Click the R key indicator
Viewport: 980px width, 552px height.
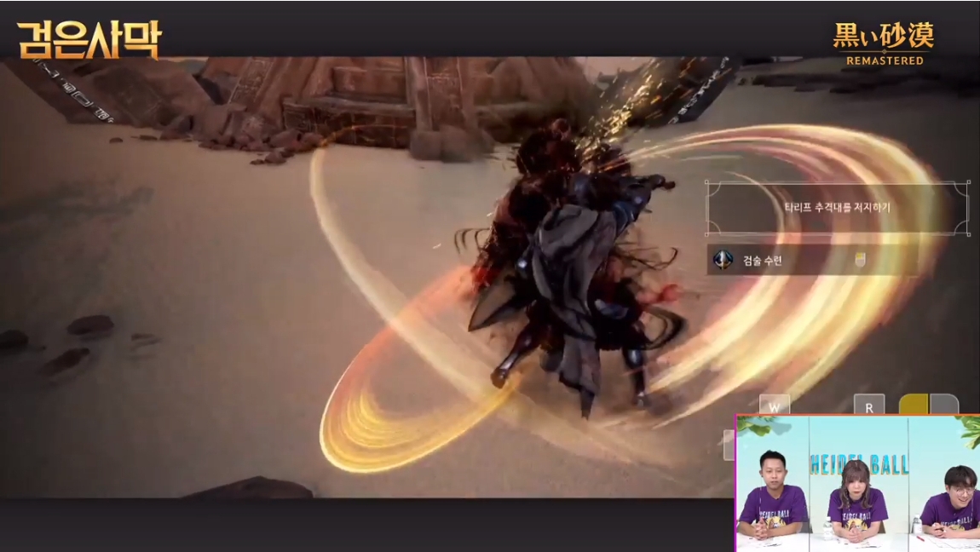[868, 405]
